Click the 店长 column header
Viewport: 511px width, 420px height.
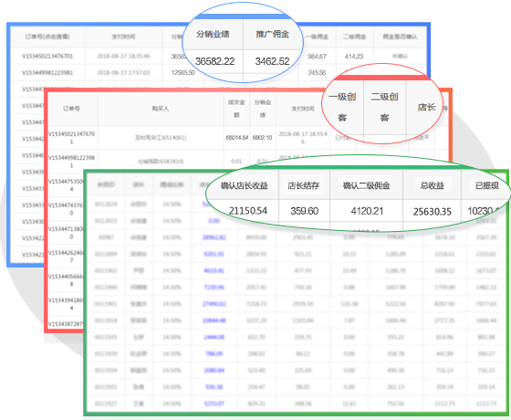427,107
